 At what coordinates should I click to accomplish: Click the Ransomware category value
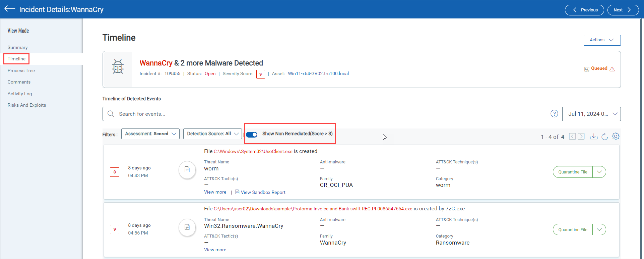click(452, 243)
